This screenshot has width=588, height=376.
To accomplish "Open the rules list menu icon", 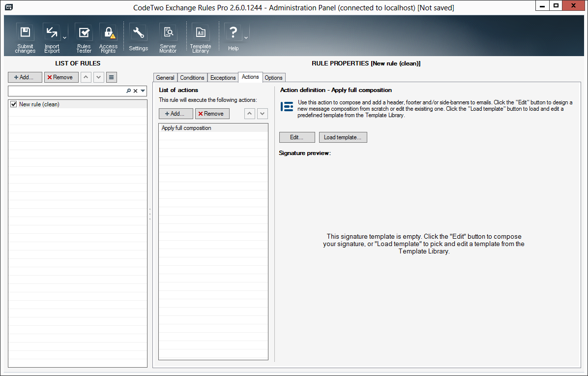I will [x=112, y=77].
